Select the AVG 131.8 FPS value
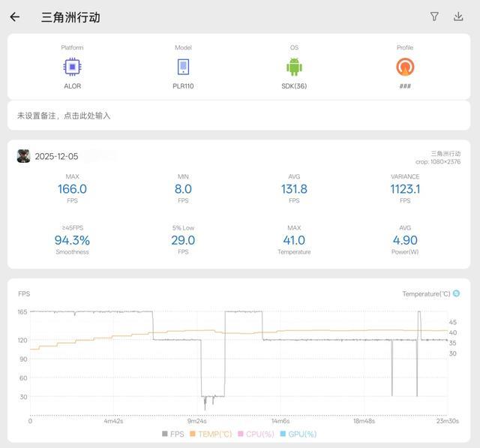480x448 pixels. coord(294,189)
